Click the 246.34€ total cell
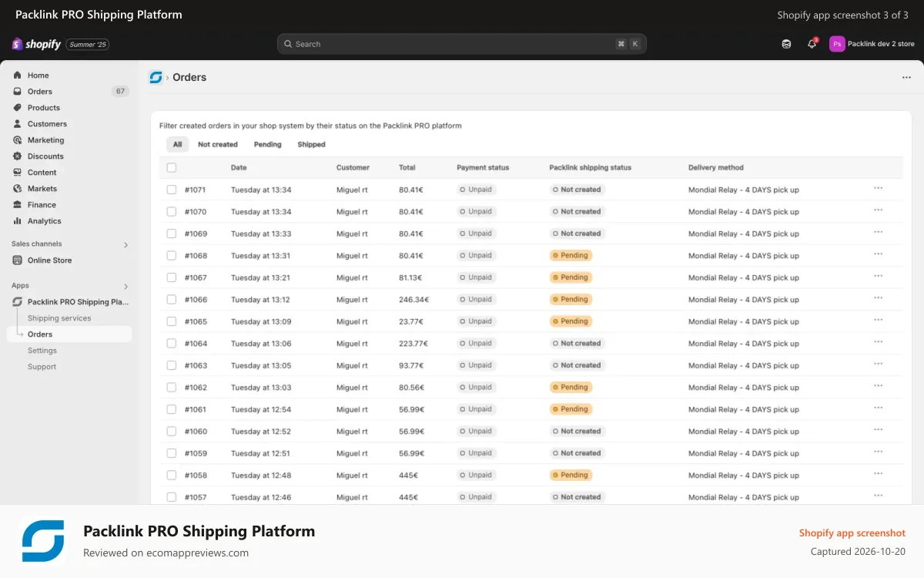Image resolution: width=924 pixels, height=578 pixels. (x=413, y=300)
